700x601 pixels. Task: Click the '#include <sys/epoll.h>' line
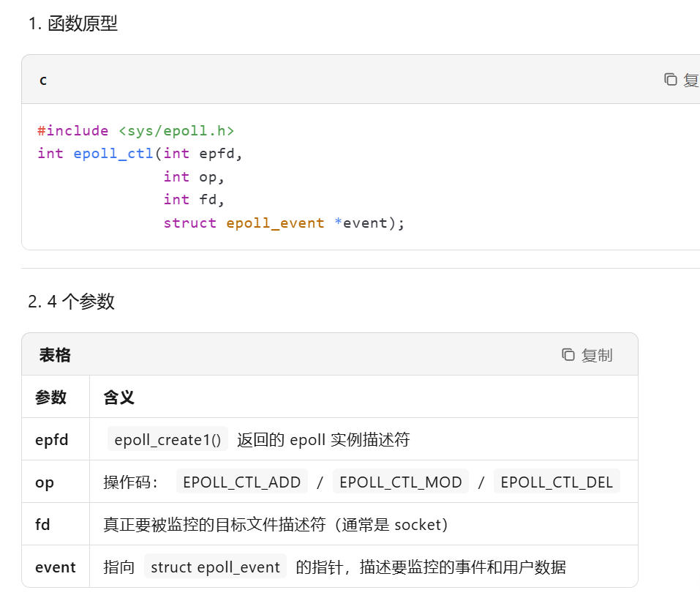(136, 130)
